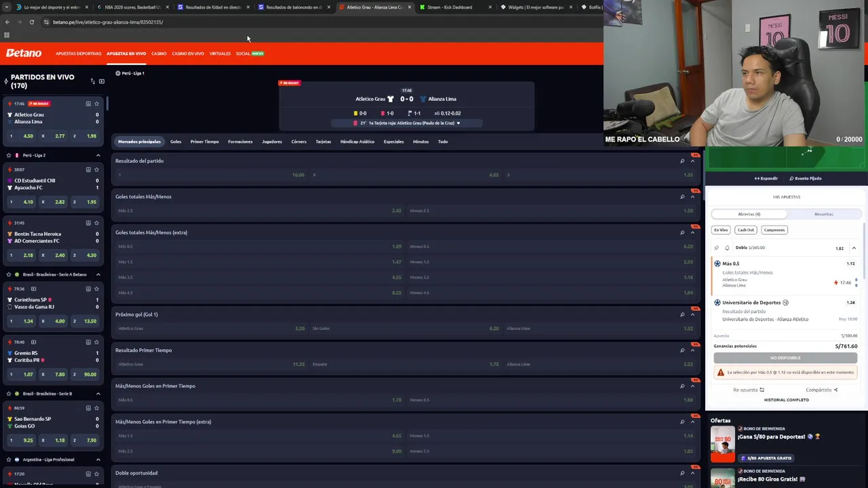The image size is (868, 488).
Task: Go back with the browser back arrow
Action: pos(7,22)
